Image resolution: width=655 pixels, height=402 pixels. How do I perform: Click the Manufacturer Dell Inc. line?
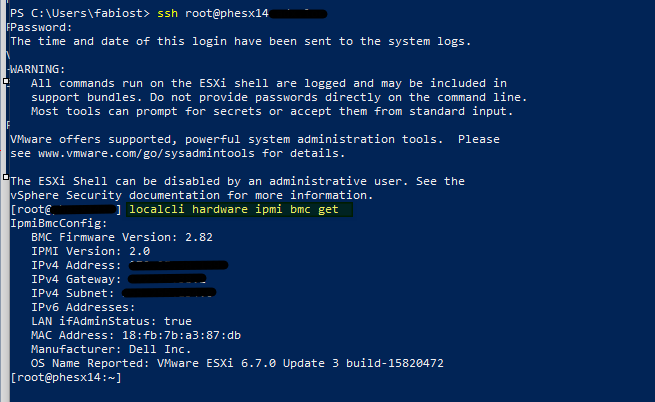click(x=111, y=349)
